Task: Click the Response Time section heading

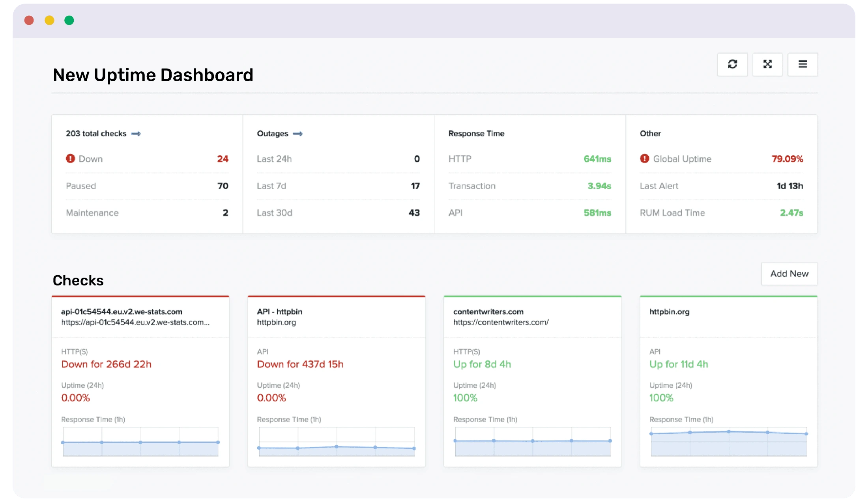Action: pos(476,134)
